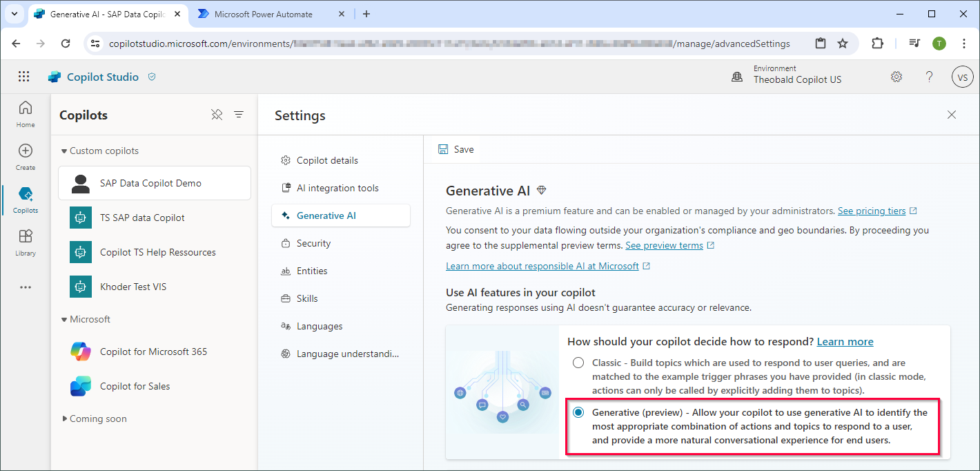This screenshot has width=980, height=471.
Task: Select TS SAP data Copilot
Action: (155, 218)
